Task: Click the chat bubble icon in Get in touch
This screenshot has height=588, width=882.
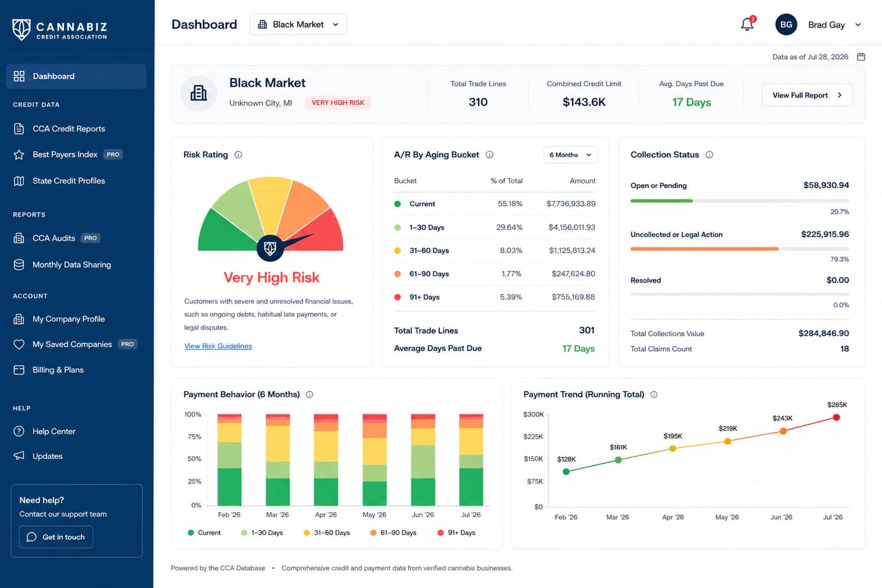Action: pyautogui.click(x=32, y=537)
